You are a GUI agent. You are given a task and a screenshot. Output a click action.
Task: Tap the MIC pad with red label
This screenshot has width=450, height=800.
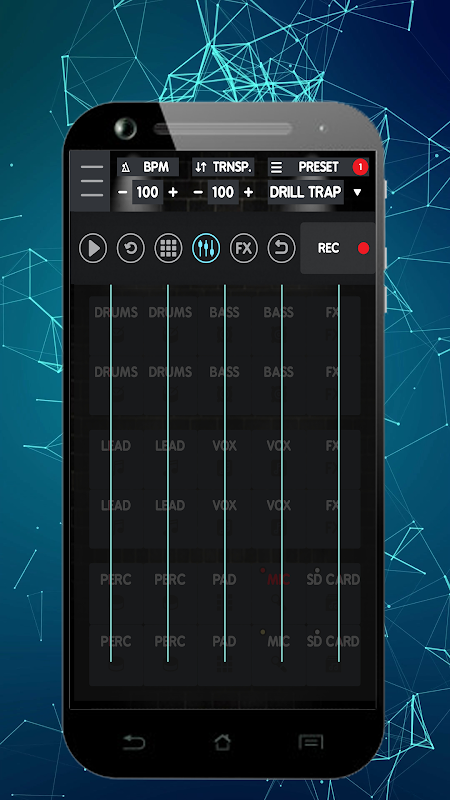279,593
